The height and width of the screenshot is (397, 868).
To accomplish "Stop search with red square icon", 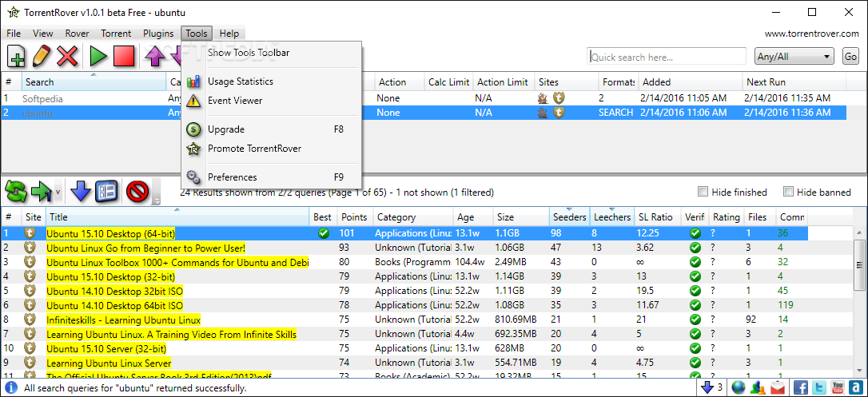I will click(124, 57).
